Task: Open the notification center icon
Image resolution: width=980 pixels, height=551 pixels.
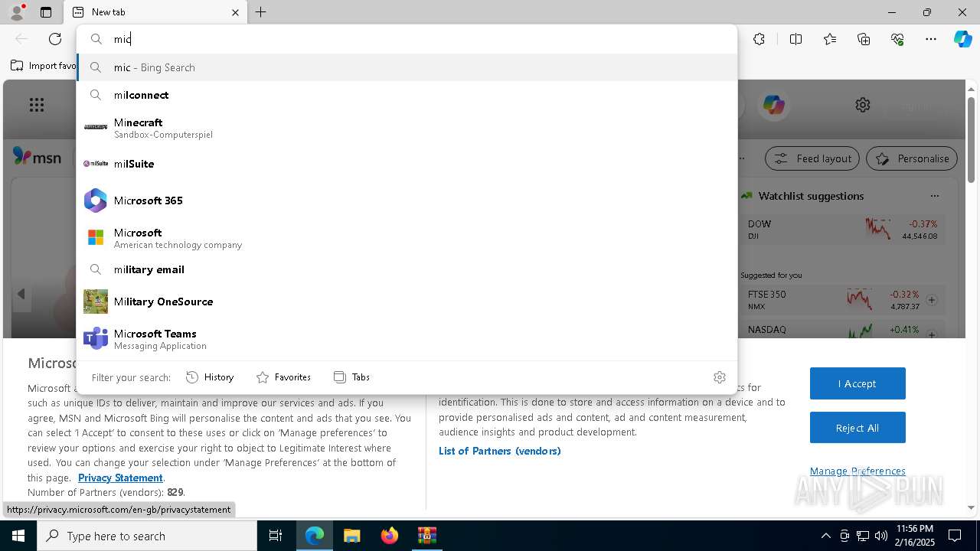Action: 955,536
